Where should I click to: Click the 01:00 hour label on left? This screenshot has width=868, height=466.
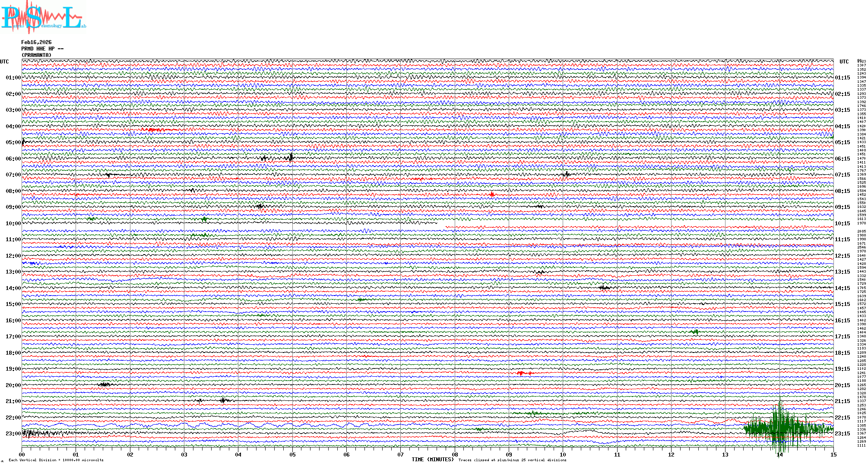tap(13, 78)
